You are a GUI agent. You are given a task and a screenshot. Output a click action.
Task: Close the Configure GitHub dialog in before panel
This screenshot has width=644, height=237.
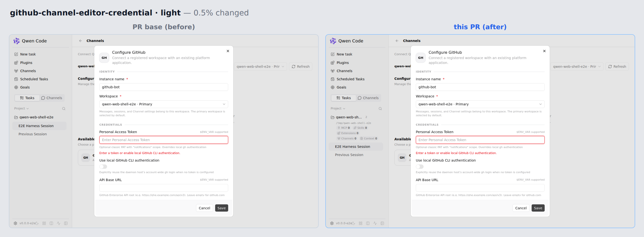(x=228, y=51)
